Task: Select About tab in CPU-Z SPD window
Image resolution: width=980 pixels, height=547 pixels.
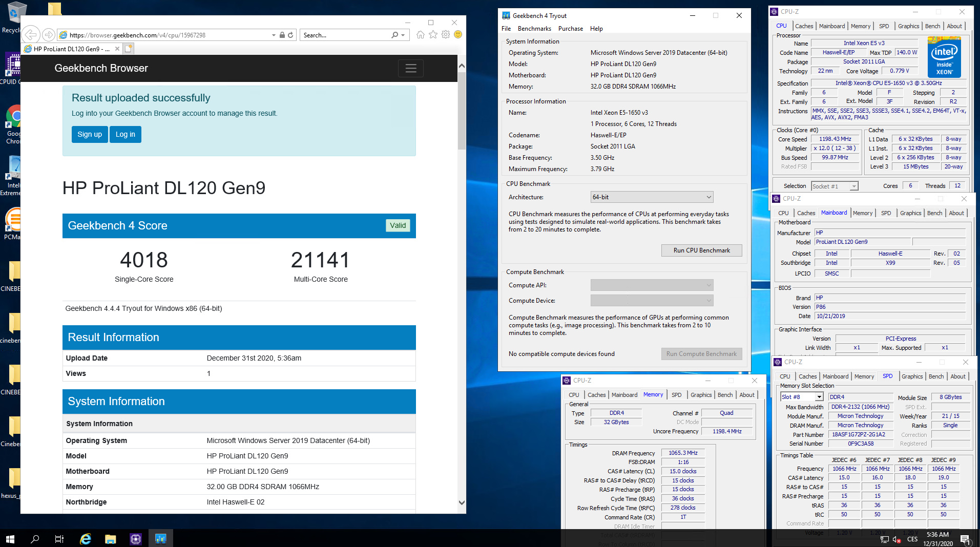Action: 958,376
